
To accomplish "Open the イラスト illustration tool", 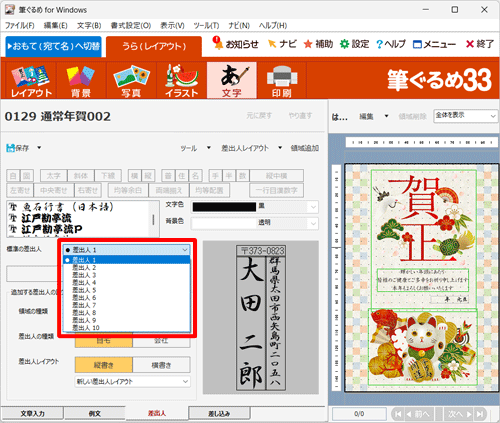I will click(182, 81).
